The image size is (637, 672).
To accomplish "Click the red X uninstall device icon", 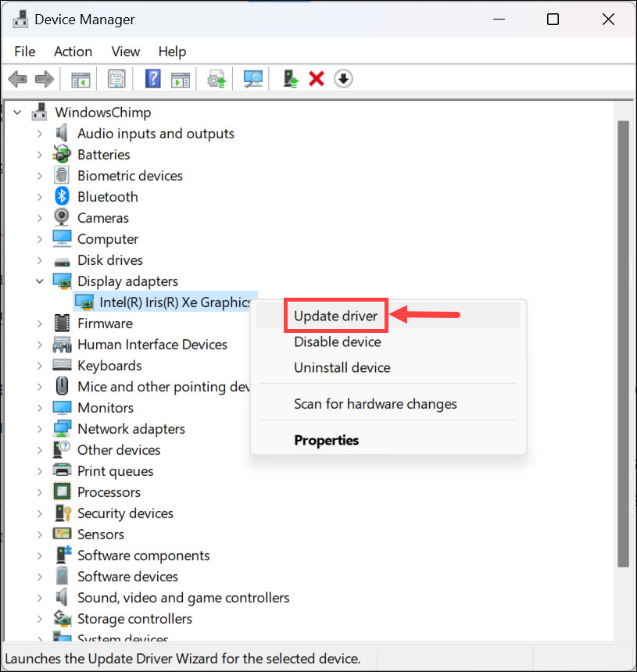I will pos(317,79).
